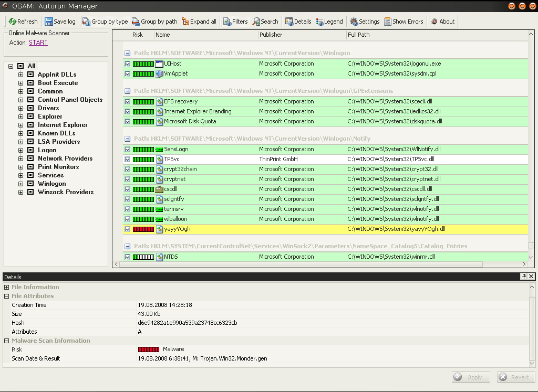Screen dimensions: 538x392
Task: Click the Save log disk icon
Action: point(49,22)
